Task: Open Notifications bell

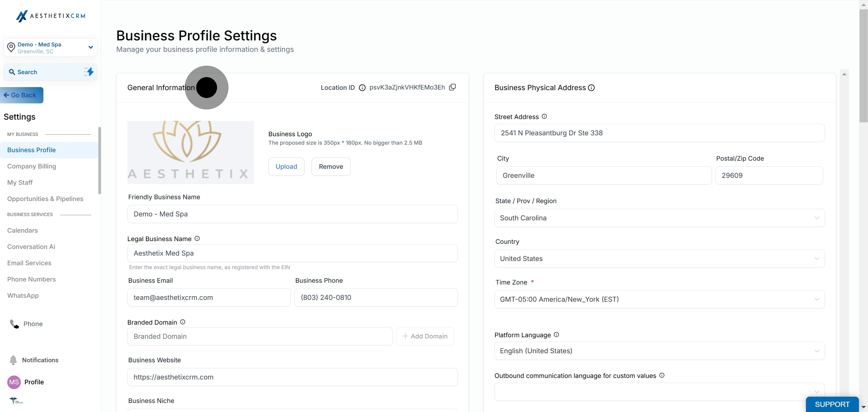Action: pos(13,360)
